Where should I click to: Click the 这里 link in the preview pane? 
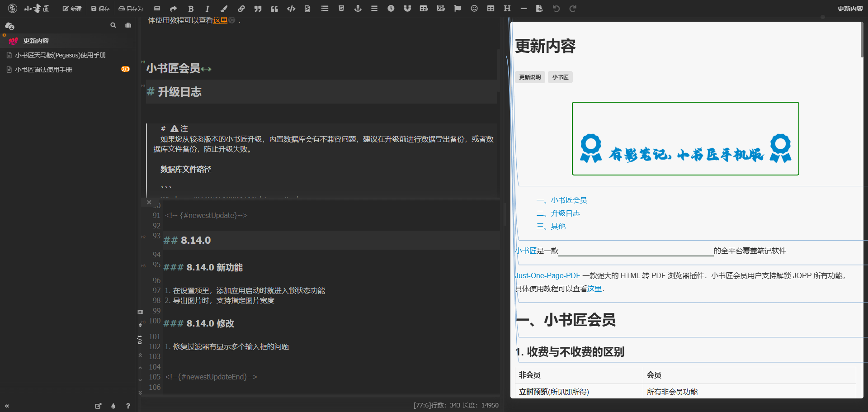(594, 289)
